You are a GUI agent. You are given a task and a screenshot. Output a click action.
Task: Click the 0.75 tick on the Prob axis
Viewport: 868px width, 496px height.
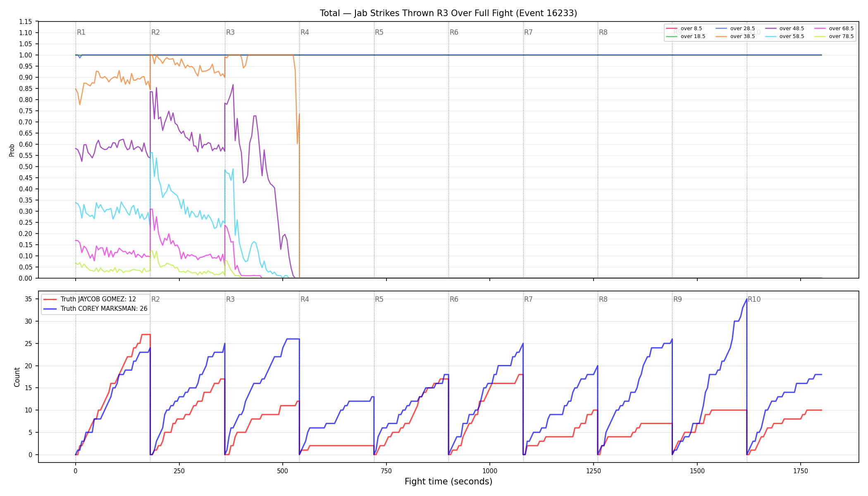pyautogui.click(x=25, y=111)
